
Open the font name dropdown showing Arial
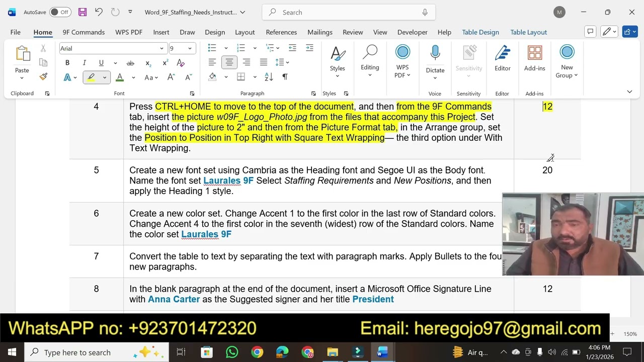pyautogui.click(x=162, y=49)
